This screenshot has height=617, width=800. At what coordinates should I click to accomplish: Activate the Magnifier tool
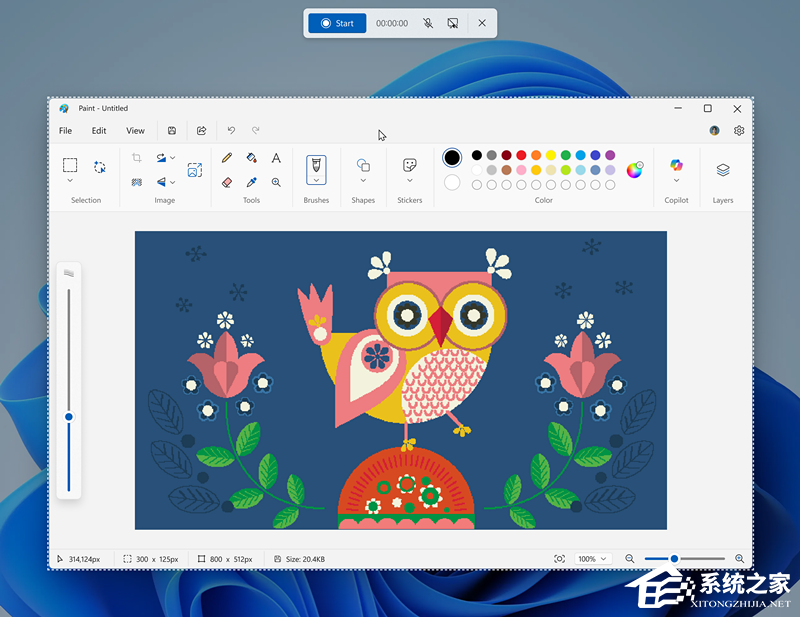pyautogui.click(x=276, y=182)
